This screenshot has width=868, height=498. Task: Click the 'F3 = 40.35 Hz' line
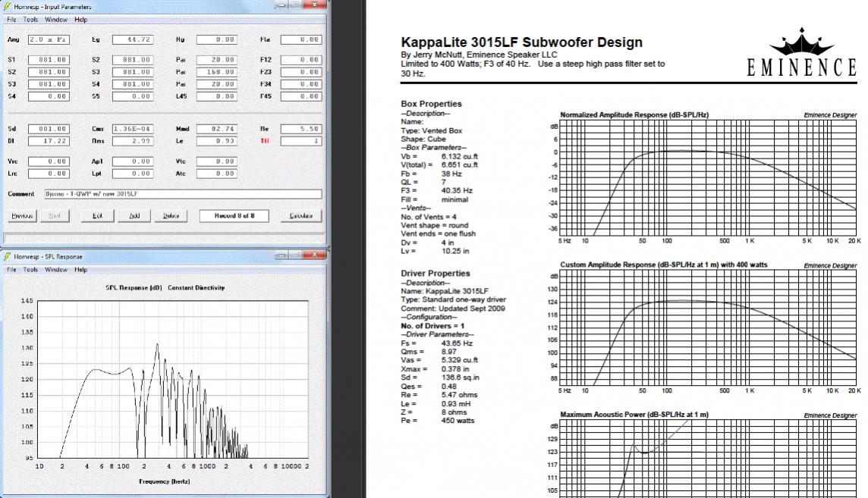pyautogui.click(x=437, y=191)
